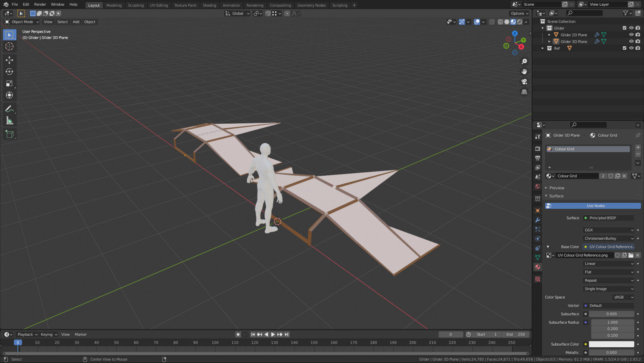Open the Render properties tab

point(538,149)
